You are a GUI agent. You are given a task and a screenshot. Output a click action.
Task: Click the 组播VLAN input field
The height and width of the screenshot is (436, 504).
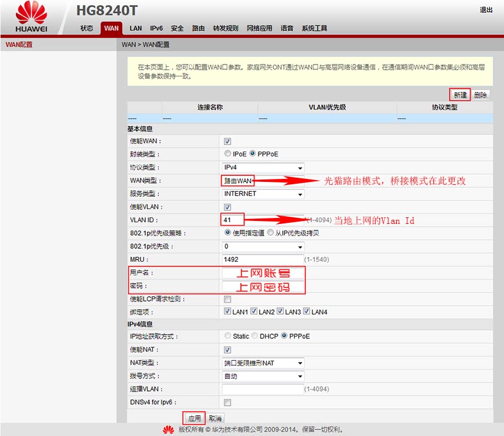pos(263,389)
